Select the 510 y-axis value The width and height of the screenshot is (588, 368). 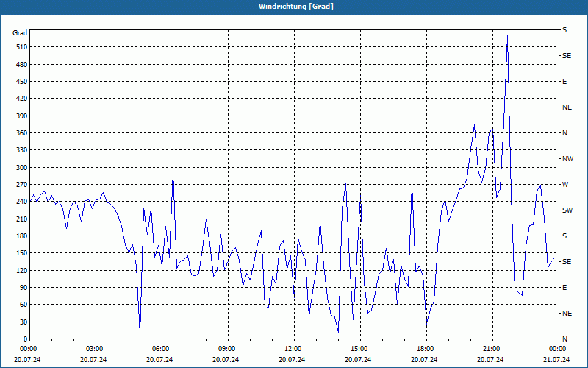(21, 47)
